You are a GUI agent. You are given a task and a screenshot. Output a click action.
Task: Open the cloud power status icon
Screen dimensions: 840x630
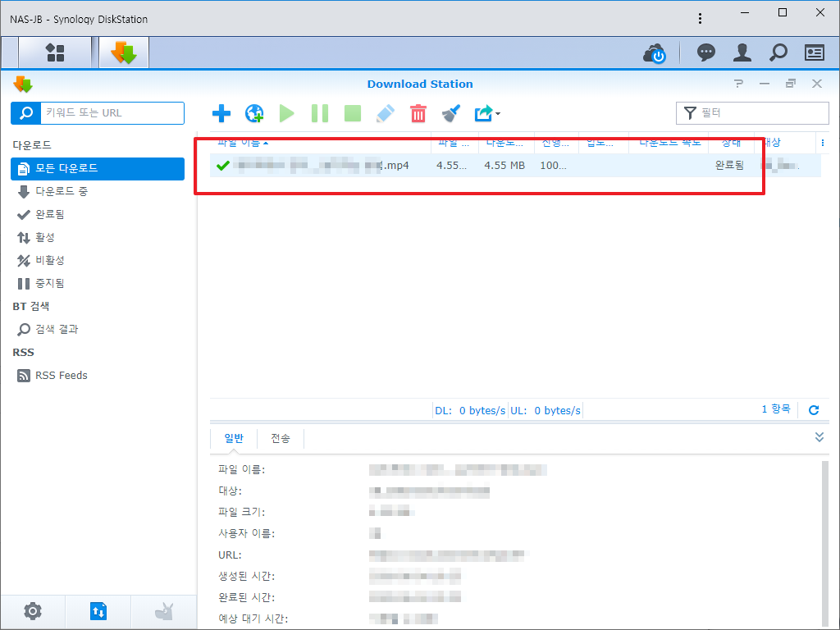654,53
